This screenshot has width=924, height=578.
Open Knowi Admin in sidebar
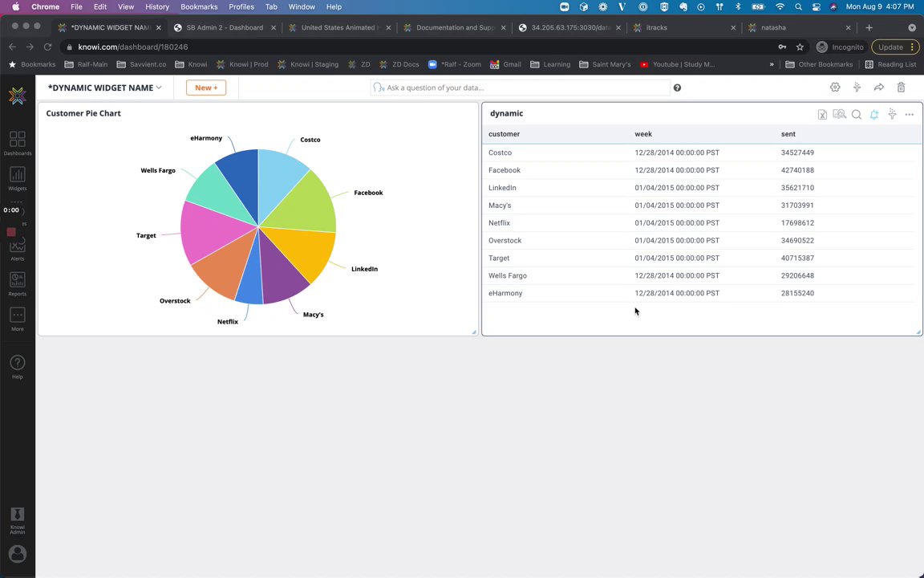pos(17,520)
